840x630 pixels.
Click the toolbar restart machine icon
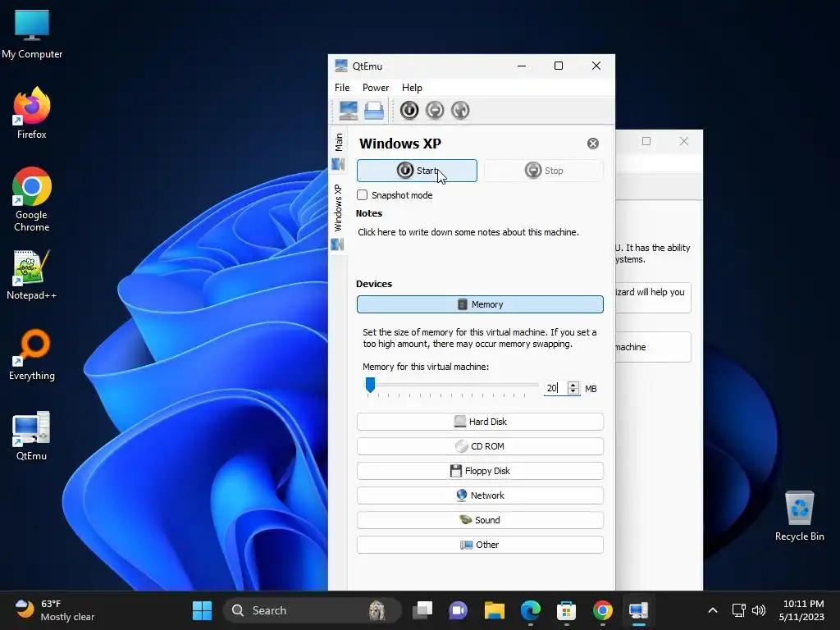point(460,111)
